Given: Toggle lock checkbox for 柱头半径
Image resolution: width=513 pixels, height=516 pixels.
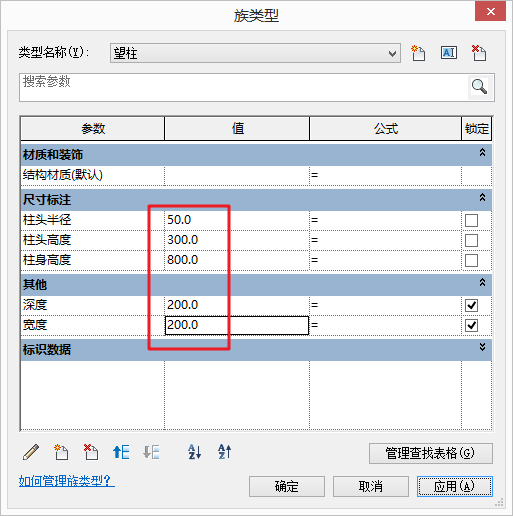Looking at the screenshot, I should click(471, 220).
